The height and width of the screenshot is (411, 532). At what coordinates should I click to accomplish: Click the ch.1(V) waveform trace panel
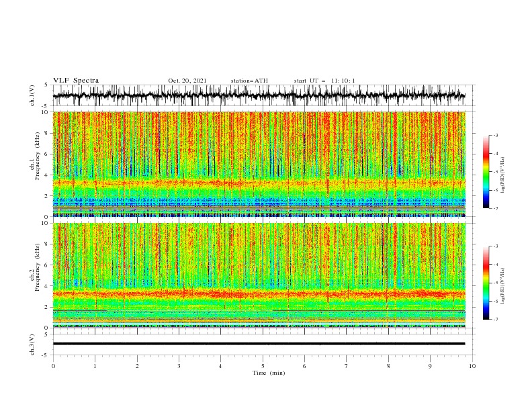[x=263, y=95]
